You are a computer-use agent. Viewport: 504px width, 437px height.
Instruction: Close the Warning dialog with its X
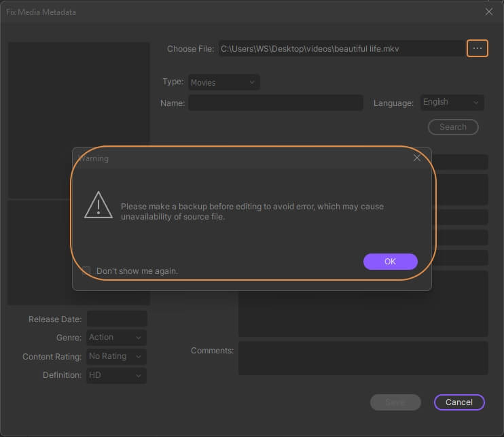417,158
